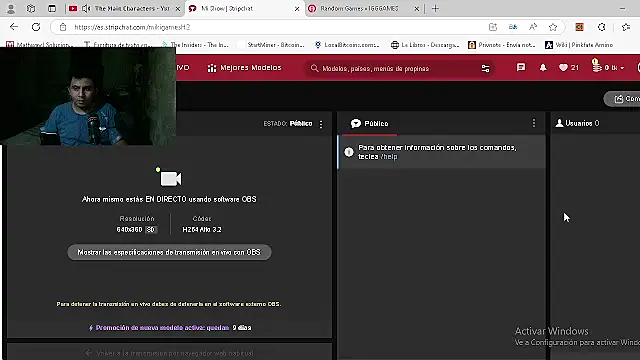Open the notifications bell icon
640x360 pixels.
point(543,68)
